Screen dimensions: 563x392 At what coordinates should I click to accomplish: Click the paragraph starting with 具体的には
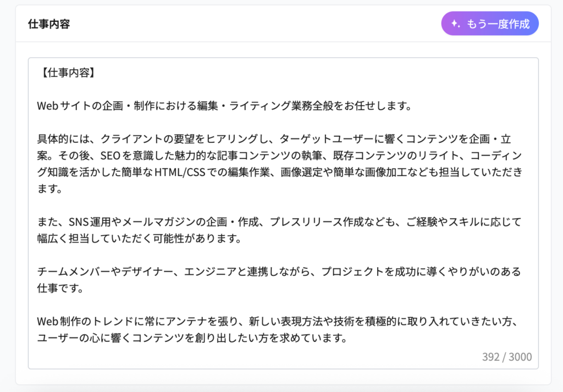coord(275,137)
